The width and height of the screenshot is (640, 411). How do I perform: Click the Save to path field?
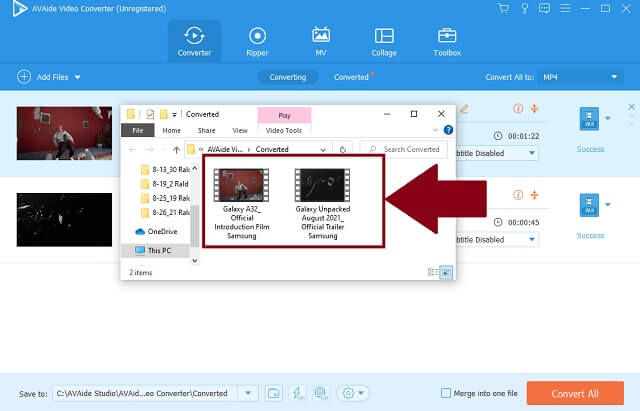click(x=146, y=393)
